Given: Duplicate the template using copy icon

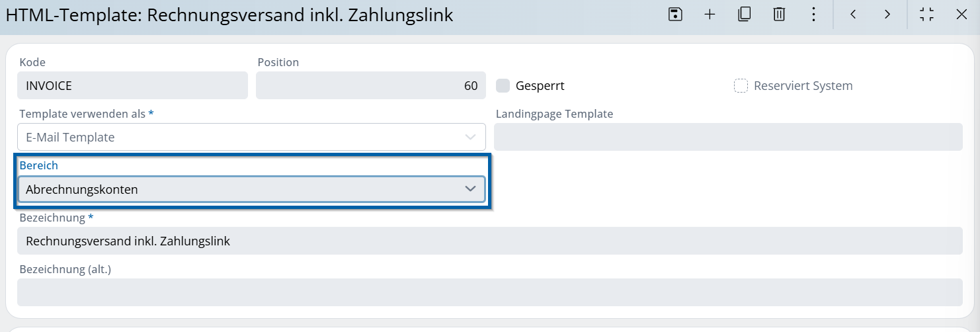Looking at the screenshot, I should (x=745, y=15).
